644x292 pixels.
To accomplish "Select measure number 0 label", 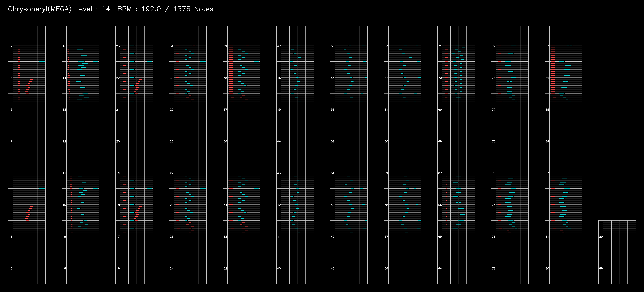I will (11, 269).
